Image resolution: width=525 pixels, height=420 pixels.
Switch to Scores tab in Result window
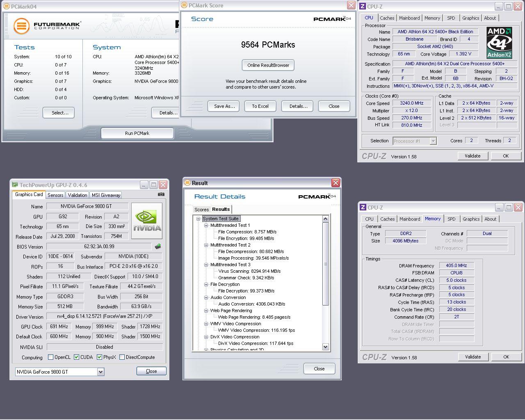[x=201, y=210]
